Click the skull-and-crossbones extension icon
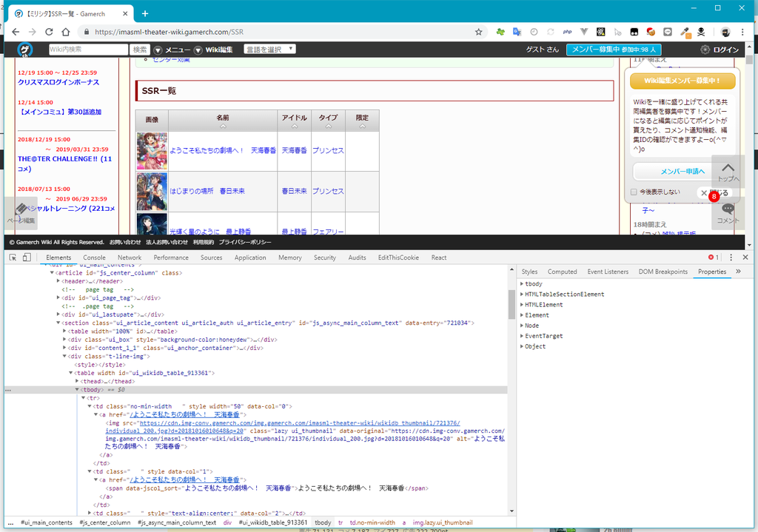 click(x=701, y=32)
